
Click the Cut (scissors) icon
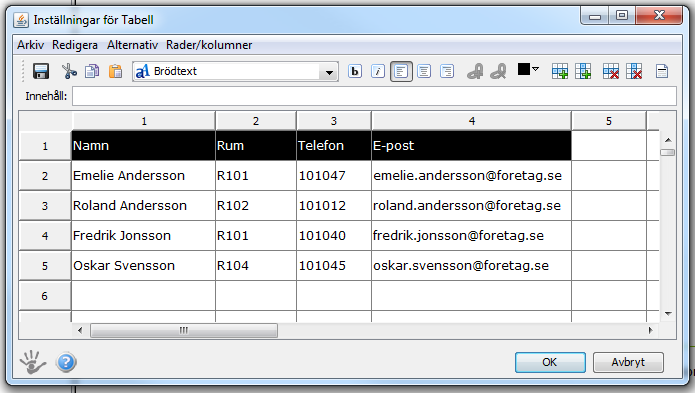point(69,71)
